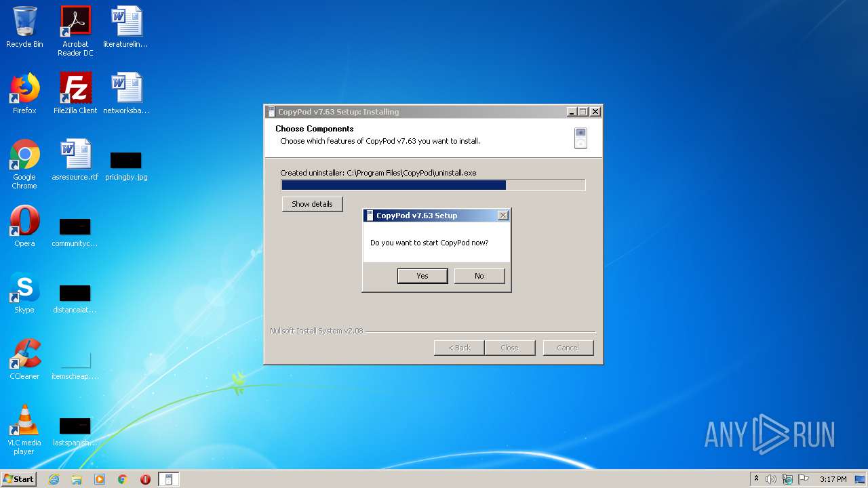The width and height of the screenshot is (868, 488).
Task: Open the Action Center flag icon
Action: (804, 479)
